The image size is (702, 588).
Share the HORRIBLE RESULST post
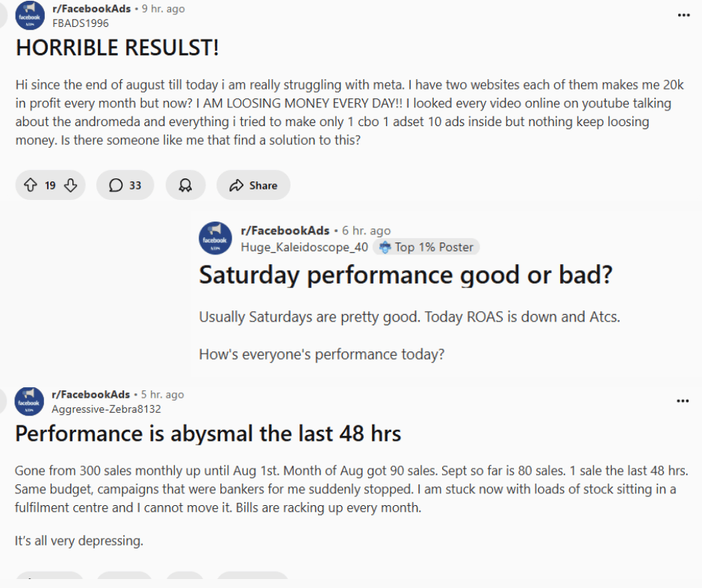click(x=253, y=185)
